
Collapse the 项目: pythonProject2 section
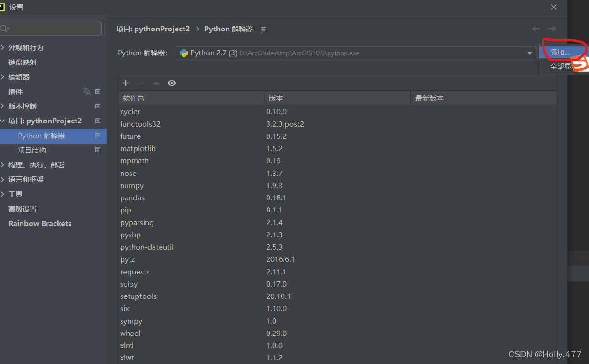3,121
